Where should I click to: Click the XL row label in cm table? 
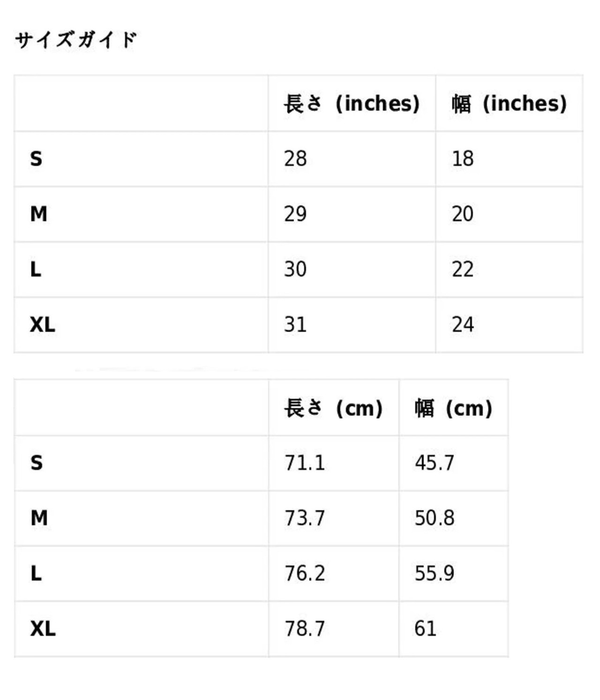point(43,629)
